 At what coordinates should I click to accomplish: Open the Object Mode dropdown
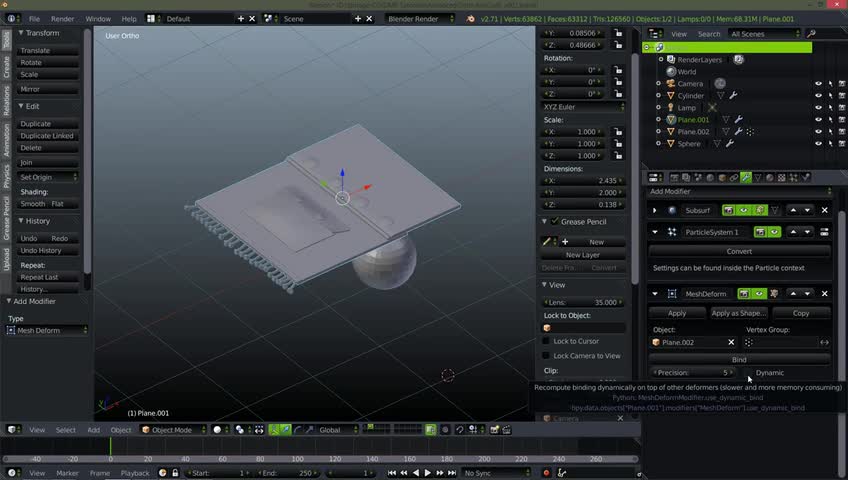(x=173, y=430)
